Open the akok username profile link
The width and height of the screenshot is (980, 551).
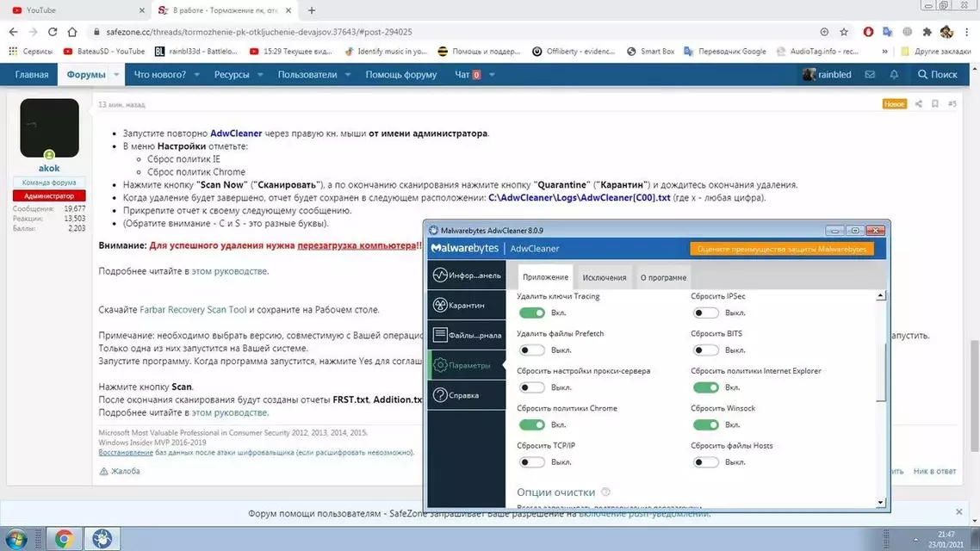[x=49, y=168]
